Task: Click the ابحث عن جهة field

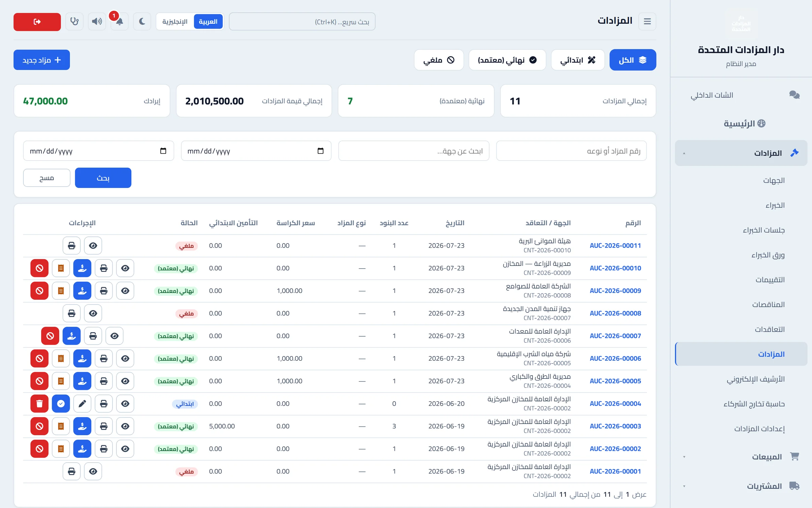Action: (414, 151)
